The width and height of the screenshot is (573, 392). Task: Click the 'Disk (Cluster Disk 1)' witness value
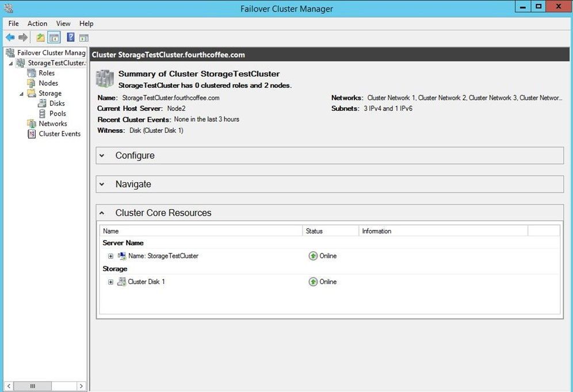coord(156,130)
